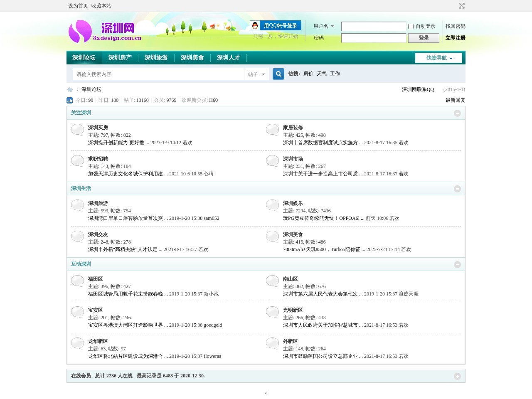Collapse the 关注深圳 section
This screenshot has height=399, width=532.
coord(457,113)
